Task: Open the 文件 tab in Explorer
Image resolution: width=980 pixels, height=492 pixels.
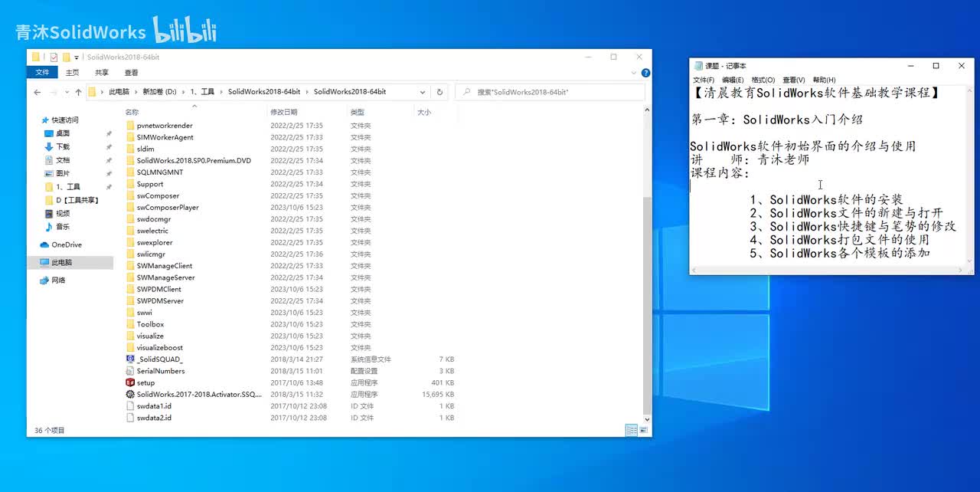Action: coord(42,73)
